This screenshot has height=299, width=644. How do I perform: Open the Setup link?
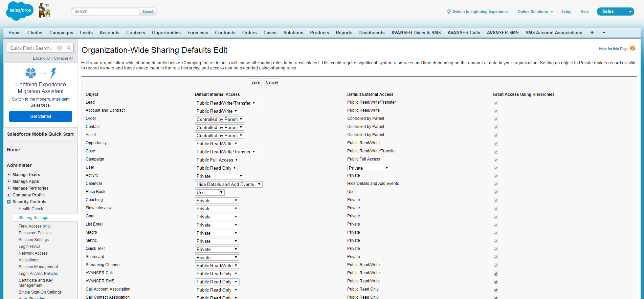coord(566,12)
